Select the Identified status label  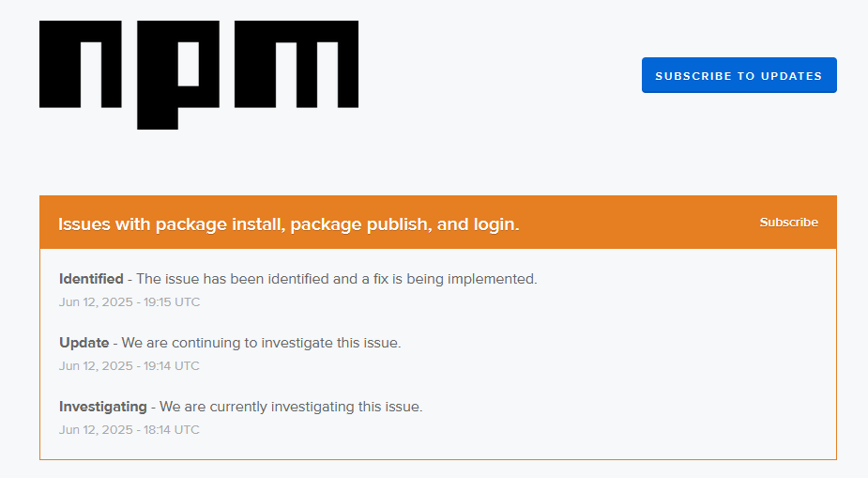(x=91, y=279)
